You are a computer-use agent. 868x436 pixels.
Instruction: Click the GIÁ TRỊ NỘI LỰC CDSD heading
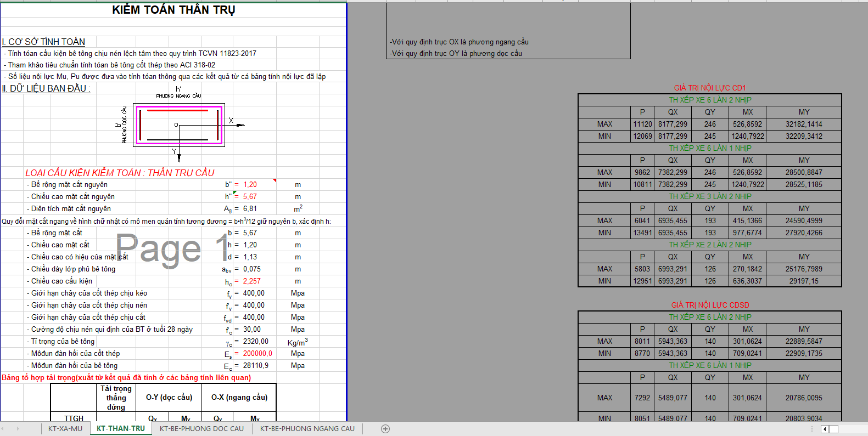point(709,305)
